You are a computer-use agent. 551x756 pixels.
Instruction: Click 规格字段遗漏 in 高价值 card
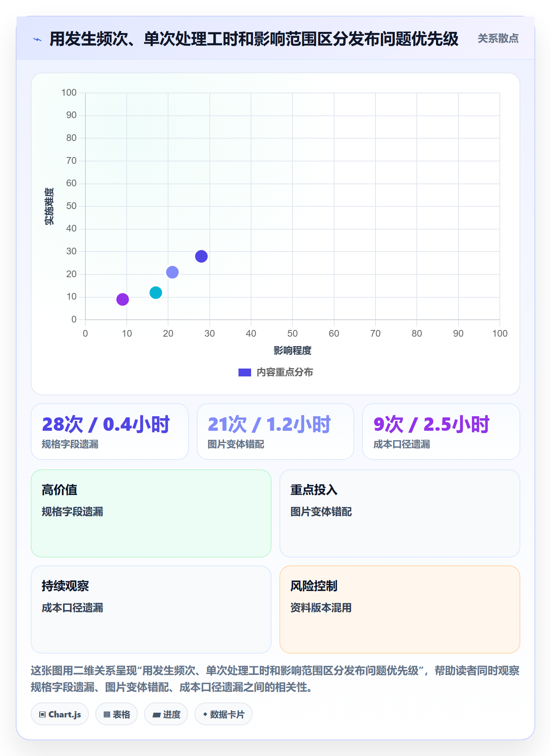click(x=72, y=512)
